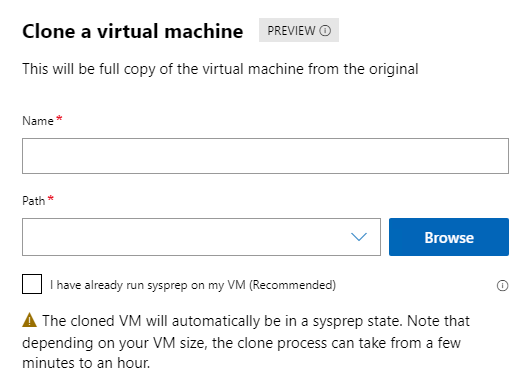Click the red asterisk next to Path
The image size is (521, 382).
click(51, 199)
